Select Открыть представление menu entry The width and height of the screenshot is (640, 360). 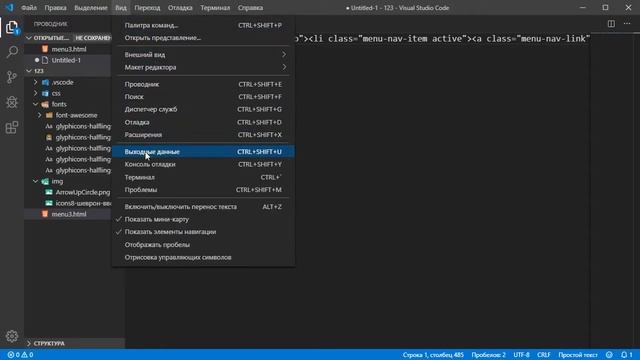(203, 38)
